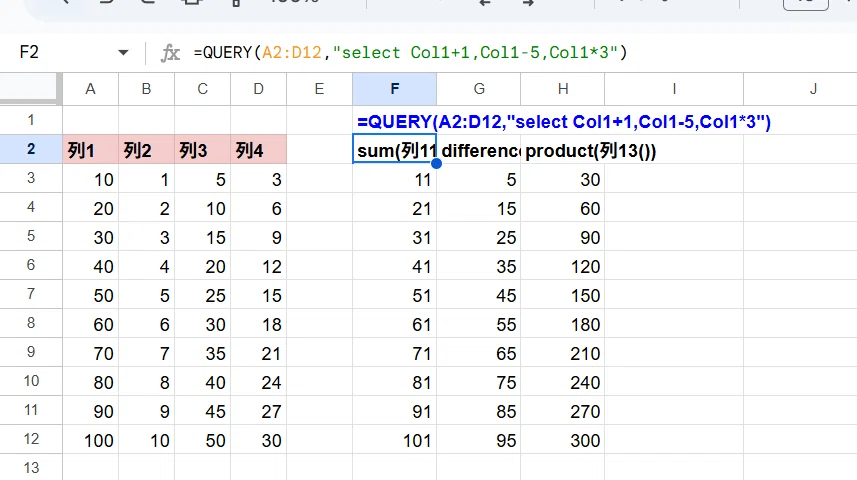The height and width of the screenshot is (480, 857).
Task: Select column header A
Action: [91, 89]
